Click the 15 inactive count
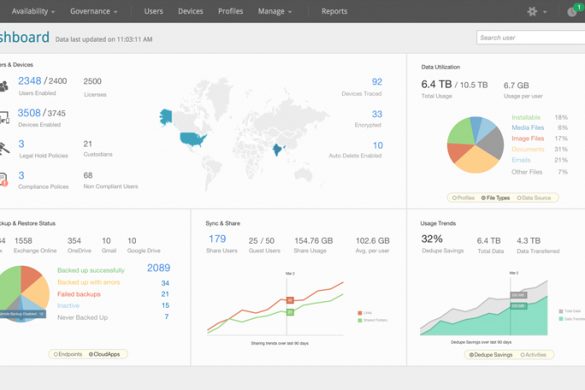Image resolution: width=585 pixels, height=390 pixels. point(165,305)
